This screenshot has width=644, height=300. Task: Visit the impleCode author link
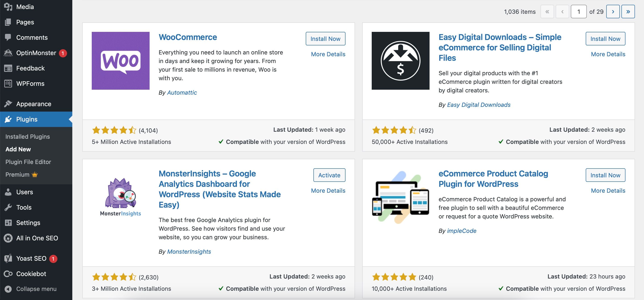pos(461,231)
